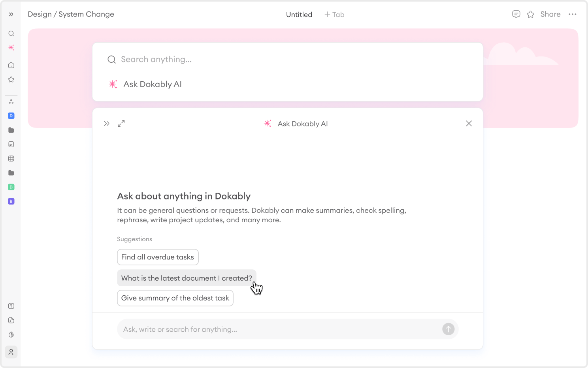This screenshot has height=368, width=588.
Task: Open the workspace dots icon in sidebar
Action: point(11,101)
